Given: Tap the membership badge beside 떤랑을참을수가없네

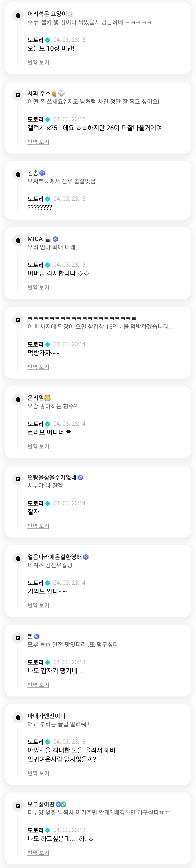Looking at the screenshot, I should tap(80, 477).
